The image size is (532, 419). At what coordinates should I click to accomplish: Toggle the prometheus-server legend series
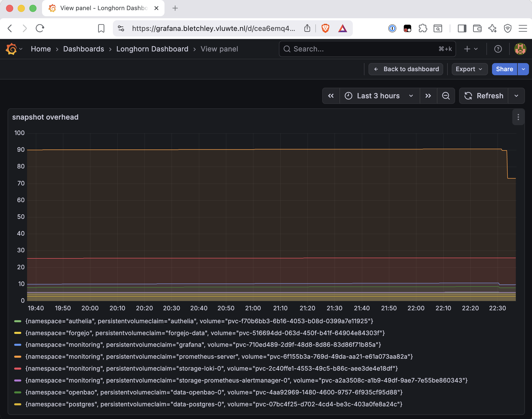219,357
